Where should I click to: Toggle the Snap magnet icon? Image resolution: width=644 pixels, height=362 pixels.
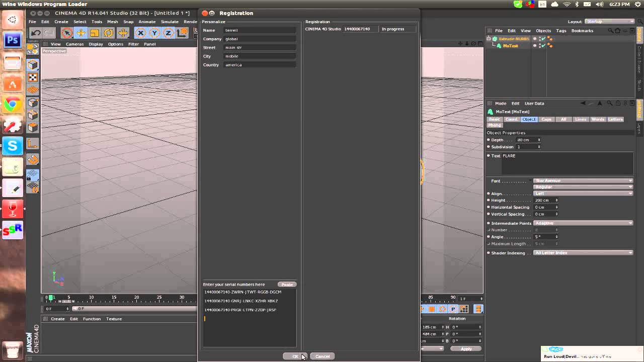coord(33,159)
